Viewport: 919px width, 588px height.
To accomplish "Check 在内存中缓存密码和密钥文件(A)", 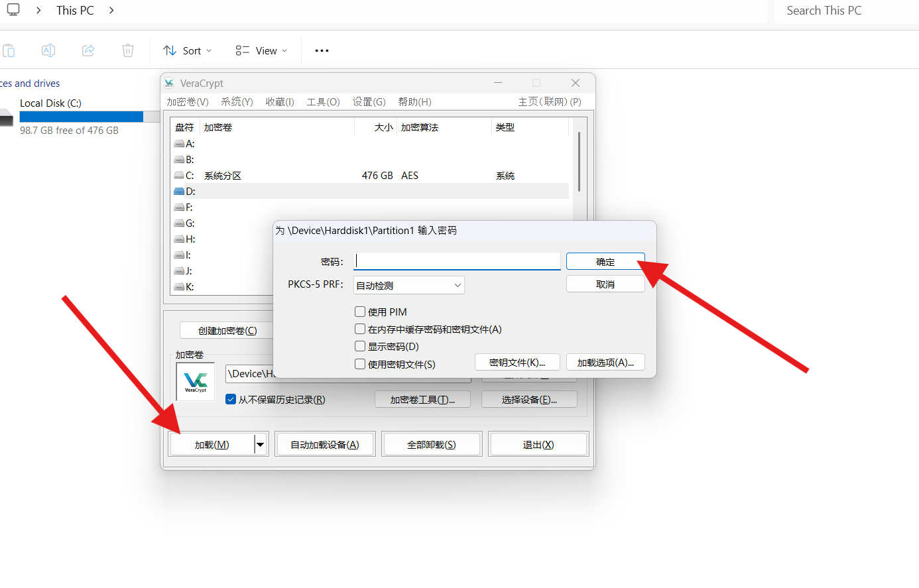I will pyautogui.click(x=360, y=329).
